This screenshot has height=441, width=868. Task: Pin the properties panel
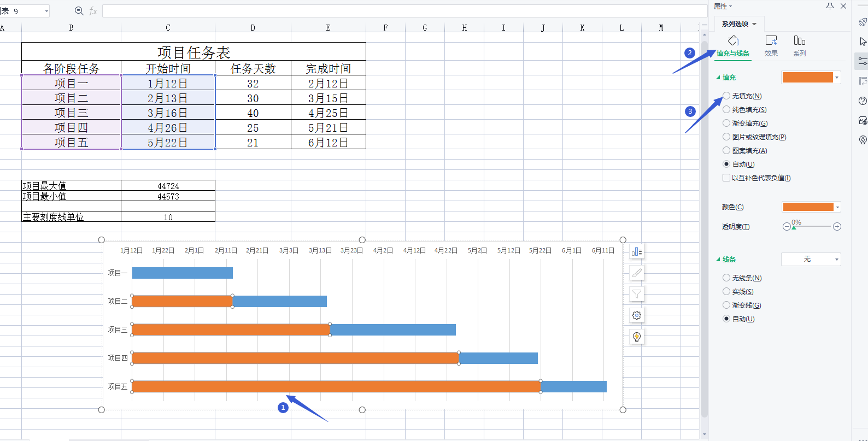(x=830, y=6)
